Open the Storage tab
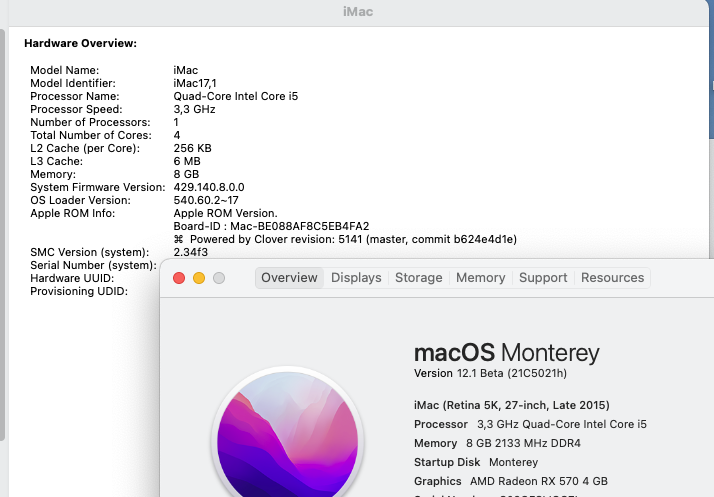Image resolution: width=714 pixels, height=497 pixels. tap(418, 278)
